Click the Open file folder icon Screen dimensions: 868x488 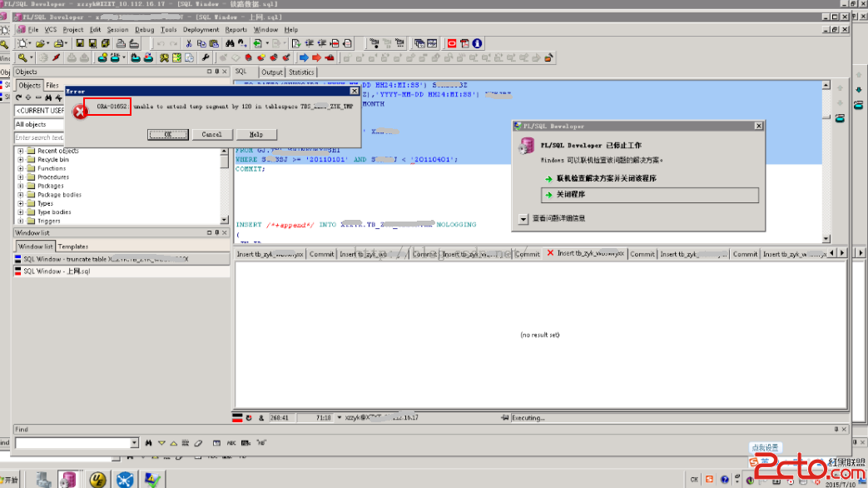40,43
